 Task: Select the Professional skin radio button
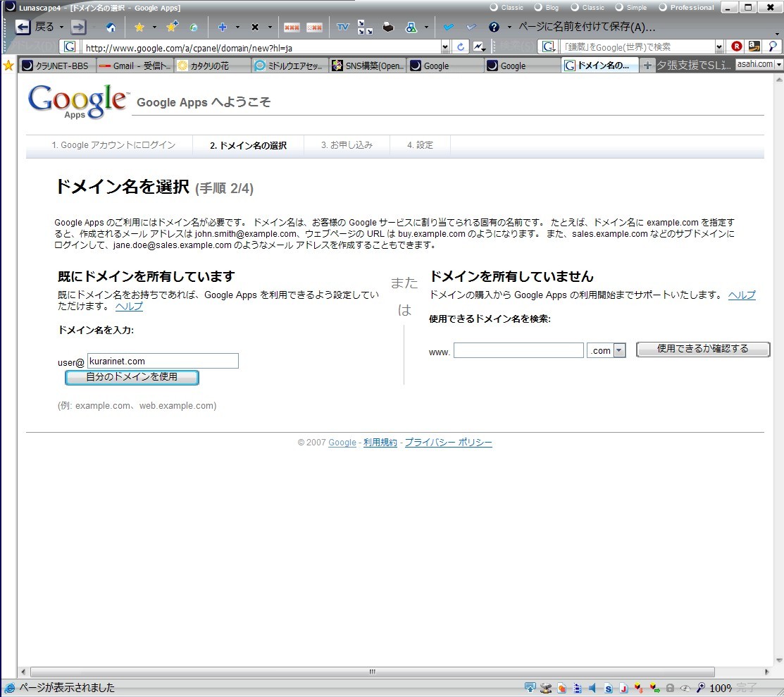663,8
